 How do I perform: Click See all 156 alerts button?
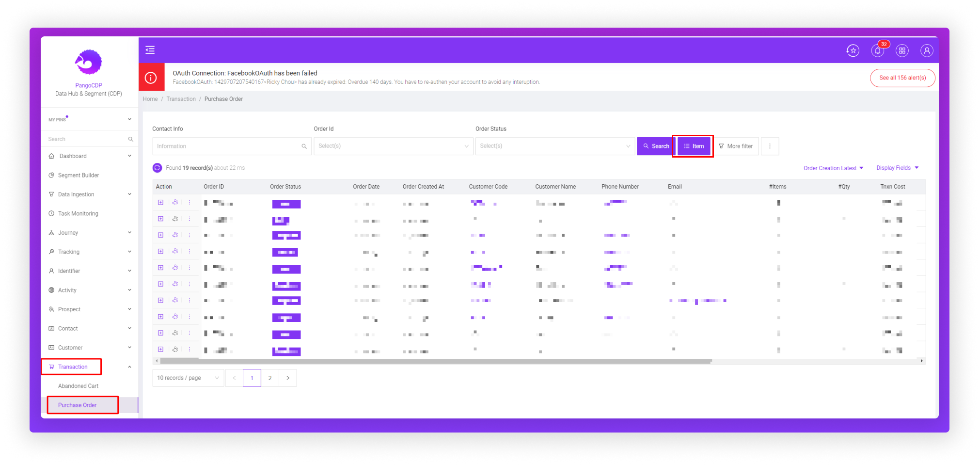[902, 78]
